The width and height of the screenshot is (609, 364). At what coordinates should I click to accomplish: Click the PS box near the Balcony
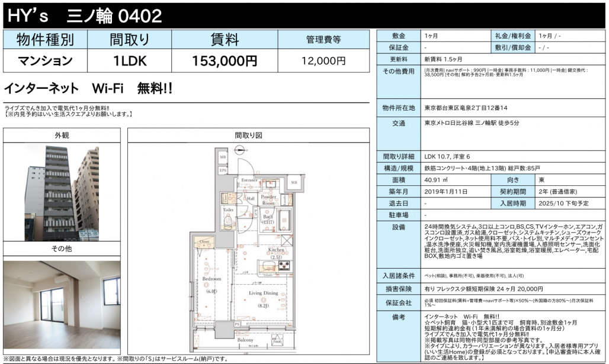238,324
